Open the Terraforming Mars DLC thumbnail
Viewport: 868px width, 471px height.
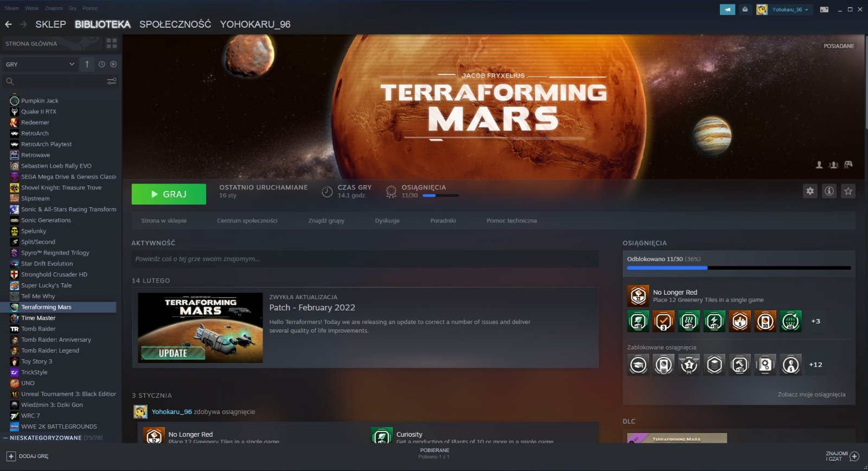pyautogui.click(x=677, y=438)
